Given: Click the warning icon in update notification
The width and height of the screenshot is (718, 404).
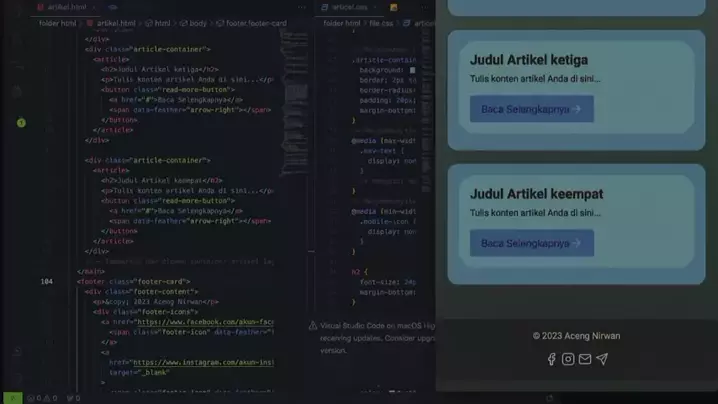Looking at the screenshot, I should pos(313,326).
